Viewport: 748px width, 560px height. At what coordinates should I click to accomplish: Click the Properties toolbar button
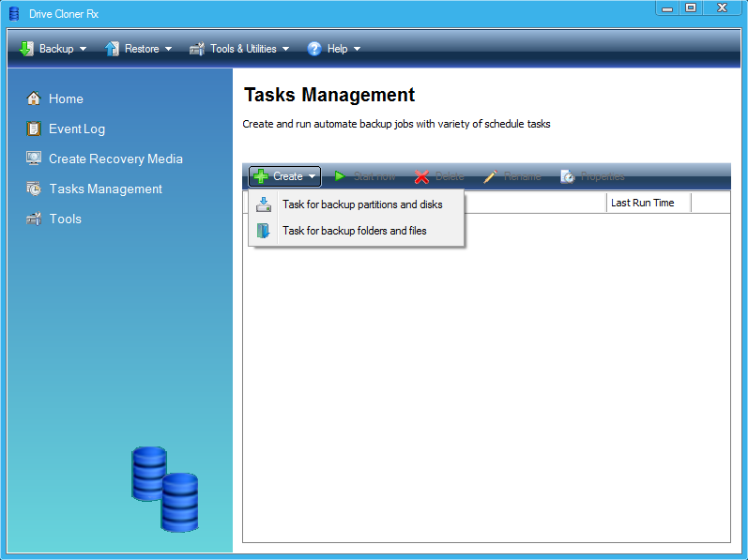[x=592, y=176]
